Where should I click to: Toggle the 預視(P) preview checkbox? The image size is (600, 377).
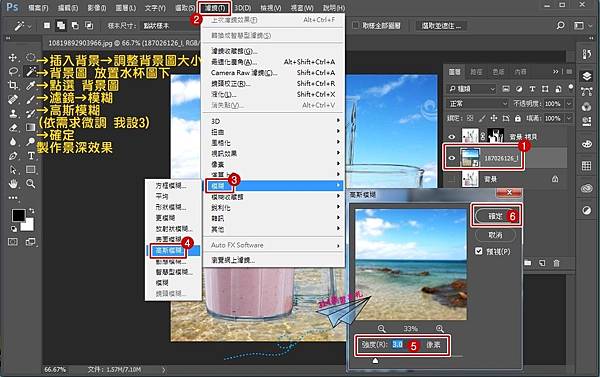click(x=479, y=251)
